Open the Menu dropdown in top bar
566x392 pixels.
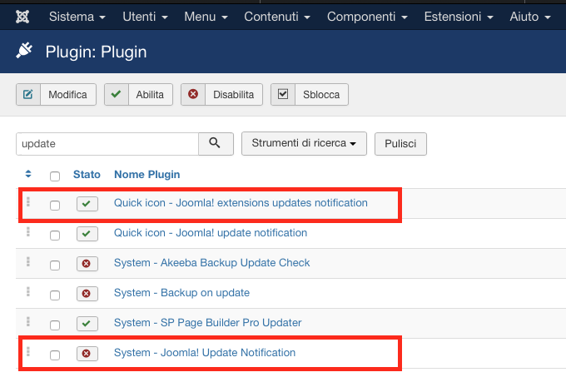click(206, 17)
